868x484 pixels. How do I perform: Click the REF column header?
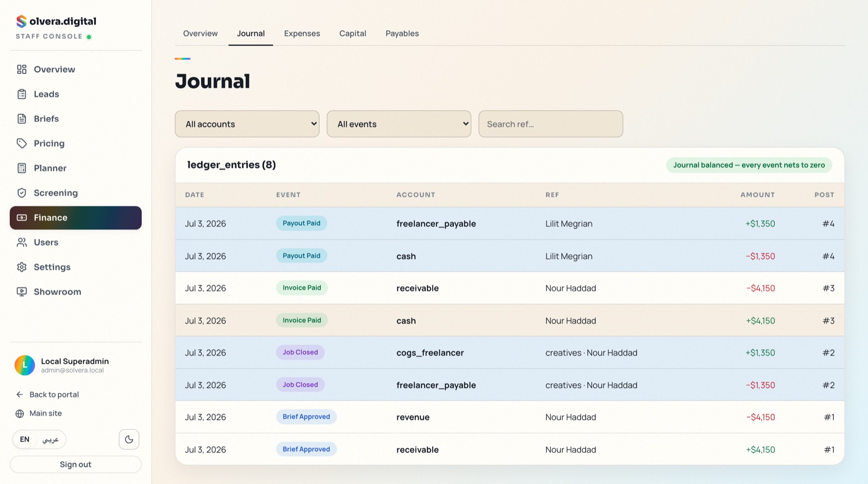pos(552,195)
